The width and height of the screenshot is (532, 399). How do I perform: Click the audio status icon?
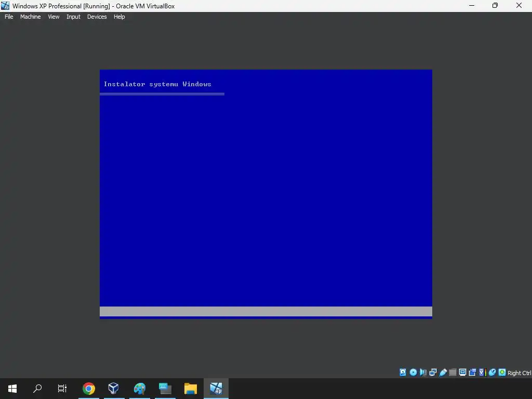tap(423, 372)
